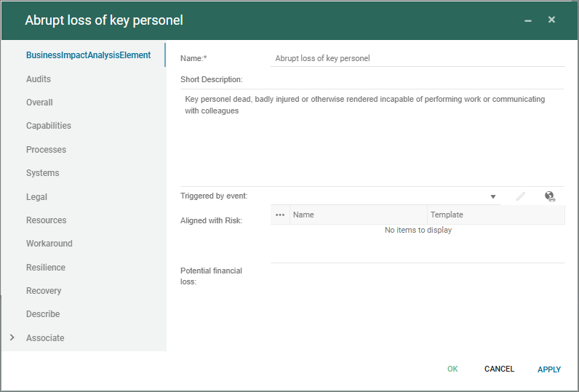
Task: Select the BusinessImpactAnalysisElement tab
Action: [88, 55]
